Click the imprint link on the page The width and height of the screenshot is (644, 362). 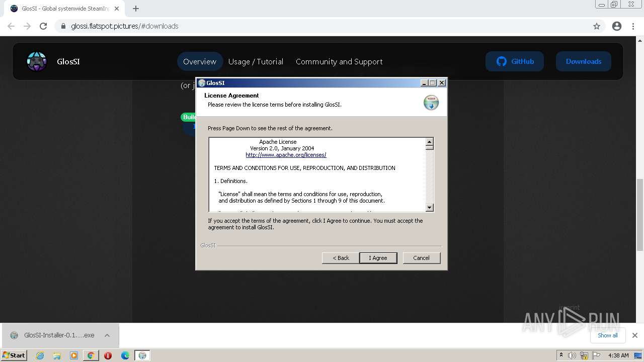point(570,308)
